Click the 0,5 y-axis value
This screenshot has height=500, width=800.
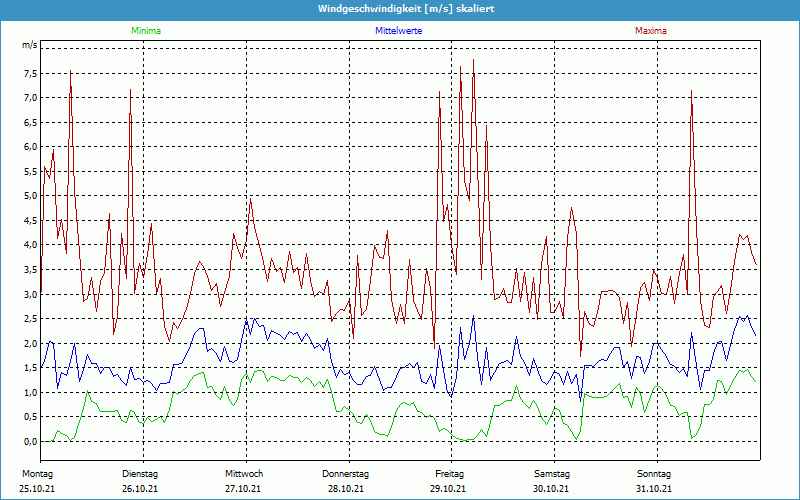coord(31,417)
